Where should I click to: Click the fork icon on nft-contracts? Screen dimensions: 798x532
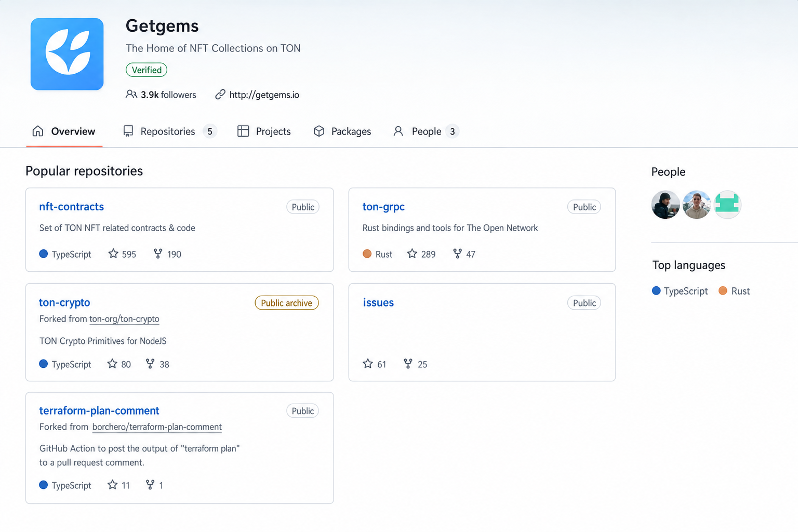[158, 254]
